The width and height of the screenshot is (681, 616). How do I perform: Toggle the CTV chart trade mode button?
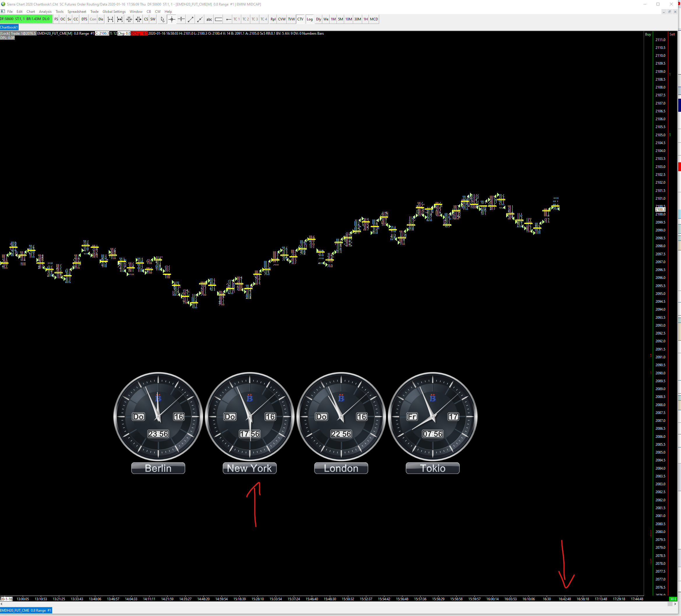tap(300, 19)
